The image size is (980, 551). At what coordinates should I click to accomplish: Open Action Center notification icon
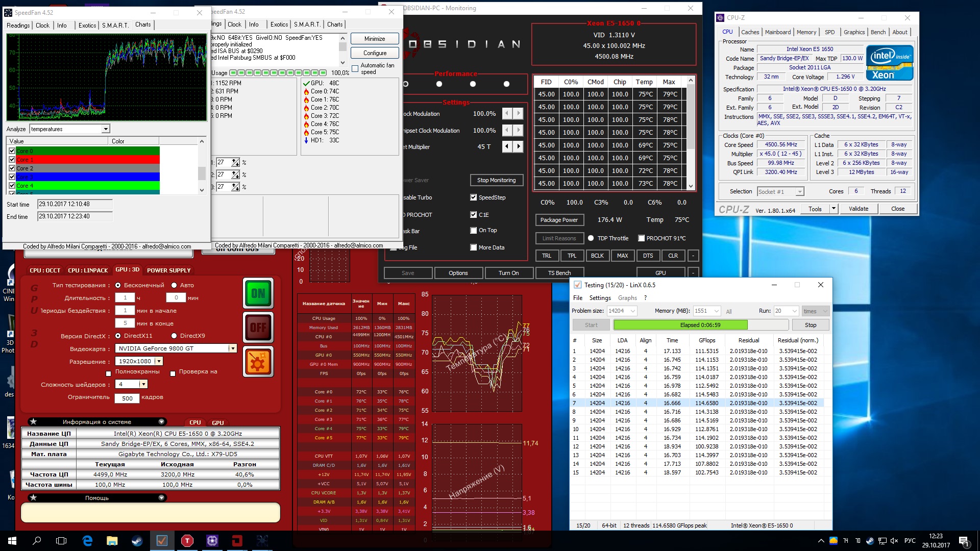tap(964, 541)
